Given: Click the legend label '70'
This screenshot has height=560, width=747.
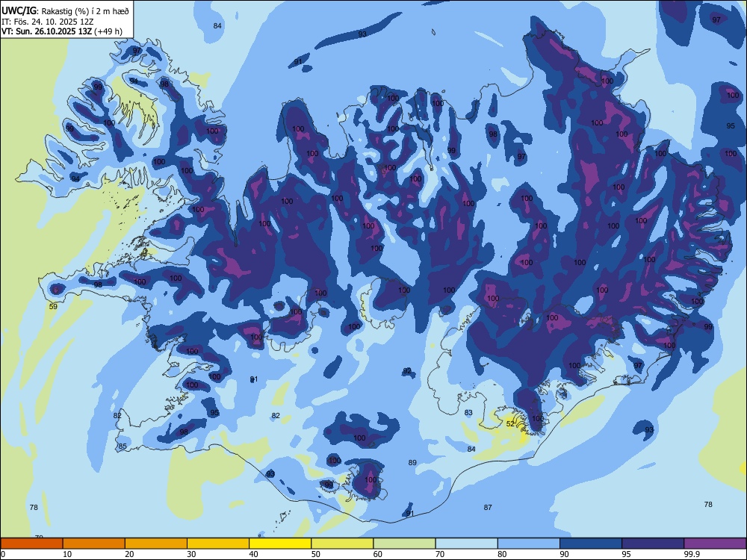Looking at the screenshot, I should click(x=440, y=554).
